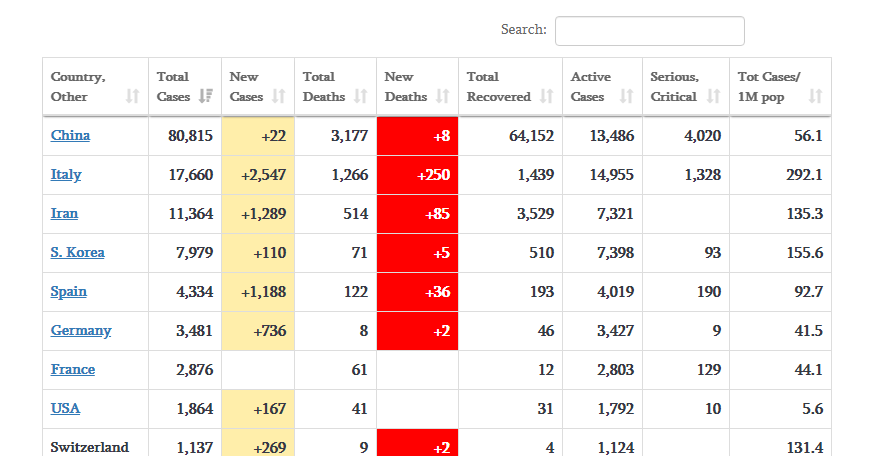Screen dimensions: 872x456
Task: Go to the Spain page link
Action: tap(69, 292)
